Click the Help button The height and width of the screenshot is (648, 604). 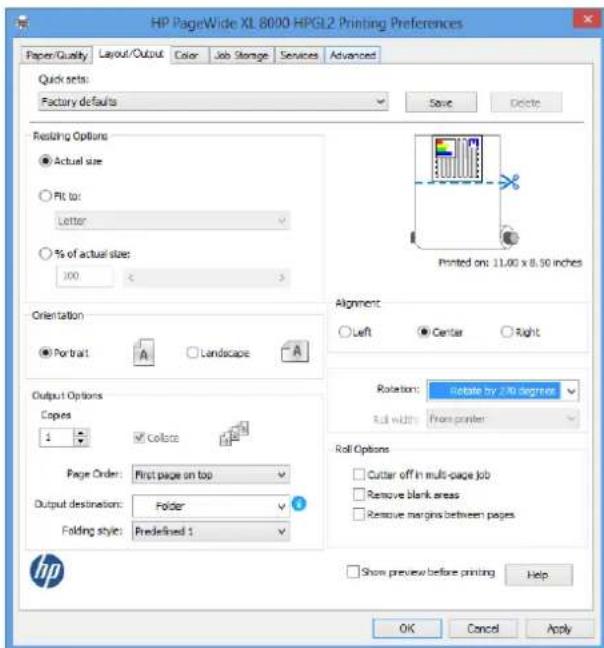[x=538, y=574]
